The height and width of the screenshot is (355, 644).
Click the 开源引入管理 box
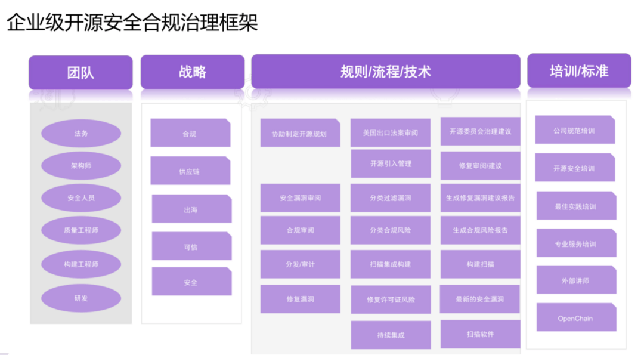(391, 164)
